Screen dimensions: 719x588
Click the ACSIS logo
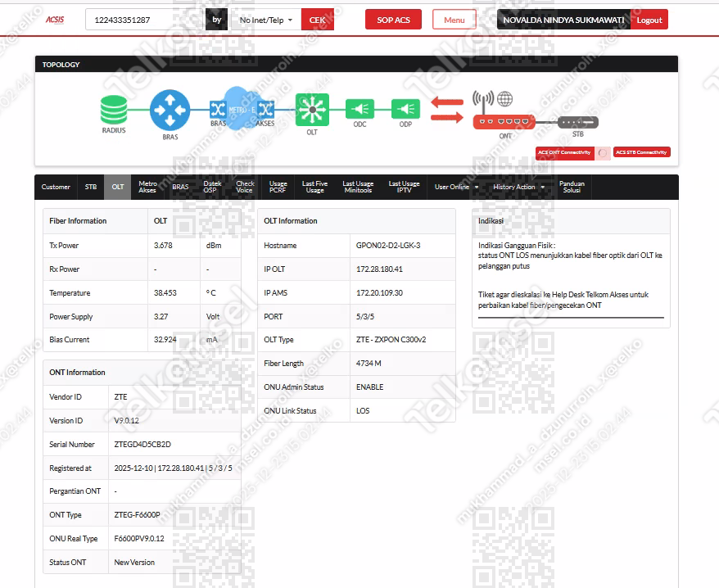click(55, 20)
